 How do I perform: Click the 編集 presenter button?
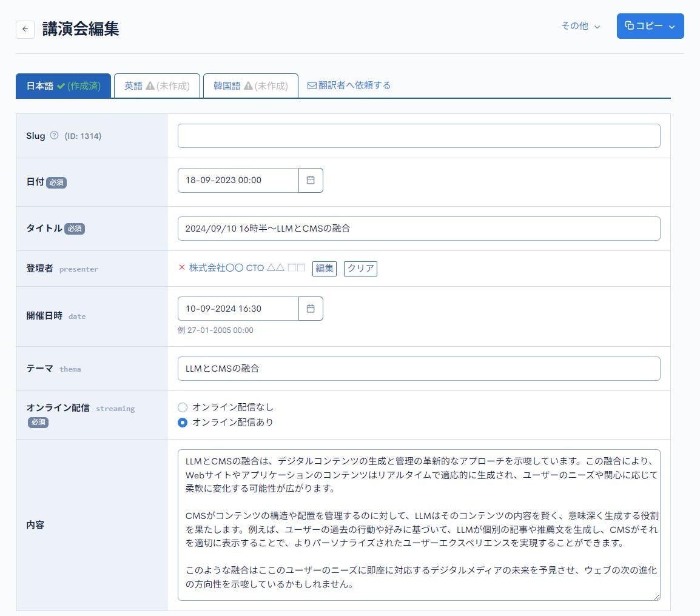pyautogui.click(x=325, y=269)
